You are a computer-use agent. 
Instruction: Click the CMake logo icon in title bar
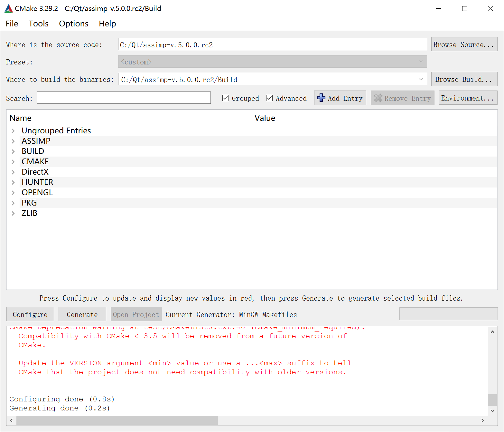click(x=9, y=9)
